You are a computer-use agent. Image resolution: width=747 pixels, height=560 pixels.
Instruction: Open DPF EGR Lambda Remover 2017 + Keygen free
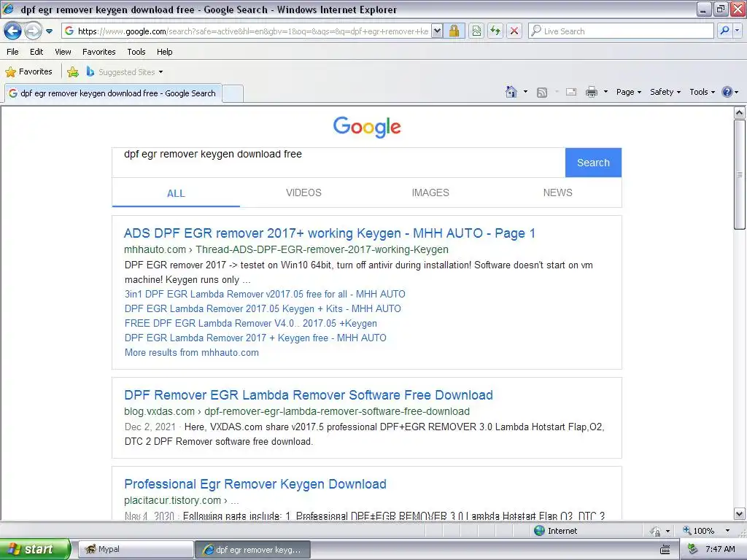255,338
